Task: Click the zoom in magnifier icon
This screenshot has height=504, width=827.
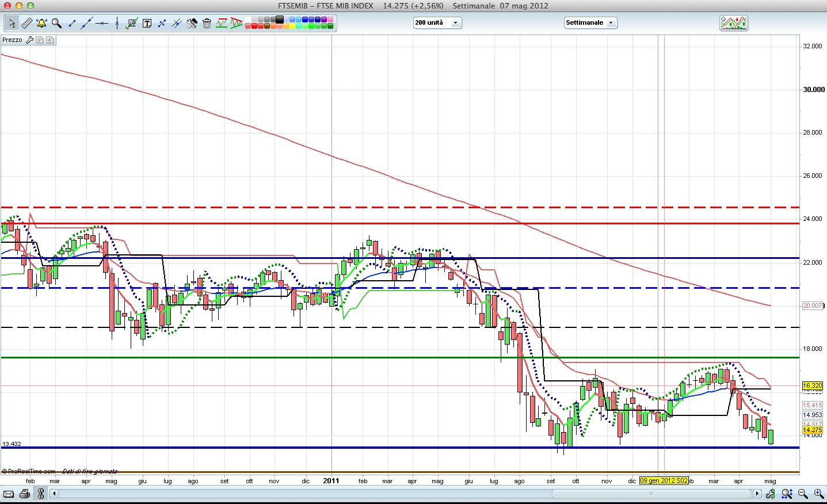Action: (x=818, y=494)
